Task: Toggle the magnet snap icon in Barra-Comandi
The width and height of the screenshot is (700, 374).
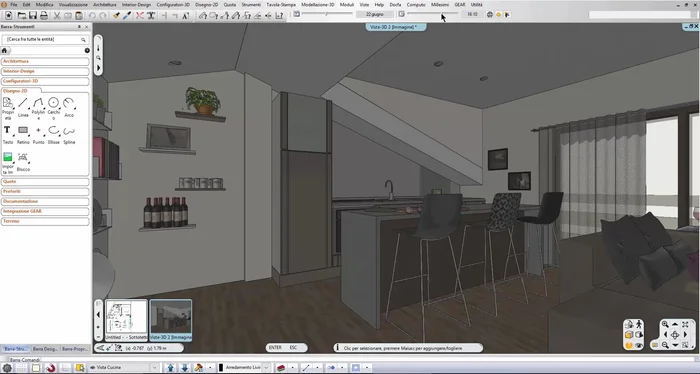Action: pos(51,368)
